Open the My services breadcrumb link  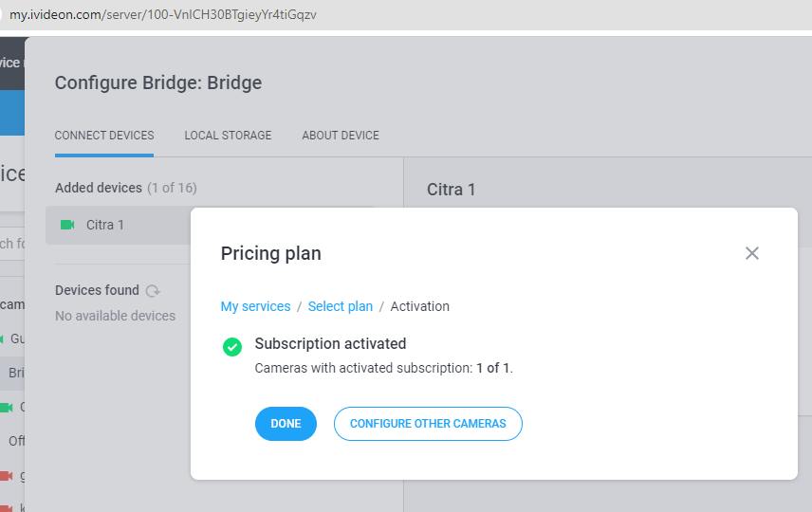255,306
